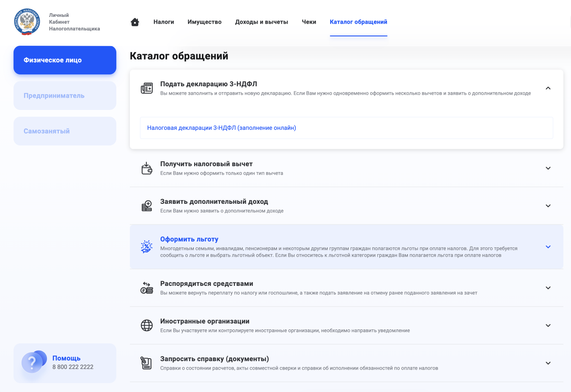Click the Оформить льготу heading
Screen dimensions: 571x392
[x=189, y=239]
